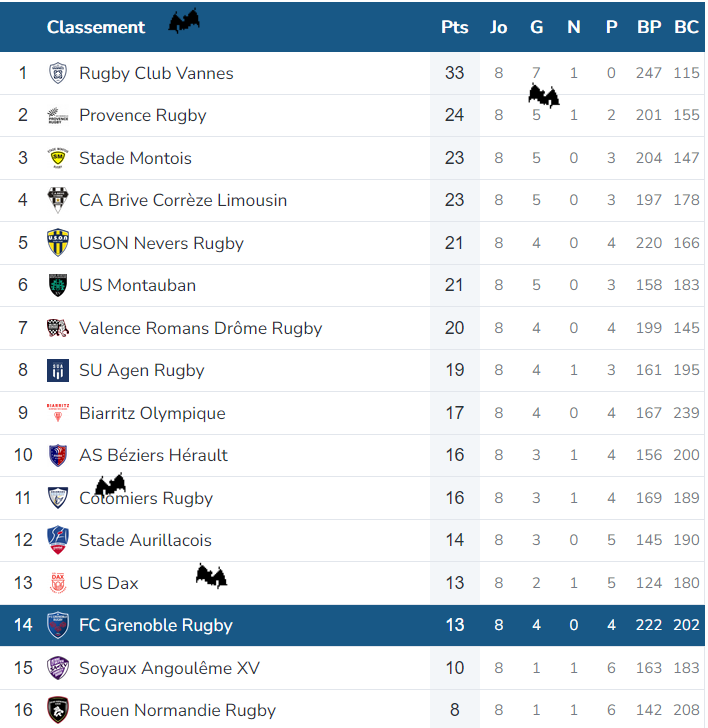
Task: Select the highlighted FC Grenoble Rugby row
Action: 352,625
